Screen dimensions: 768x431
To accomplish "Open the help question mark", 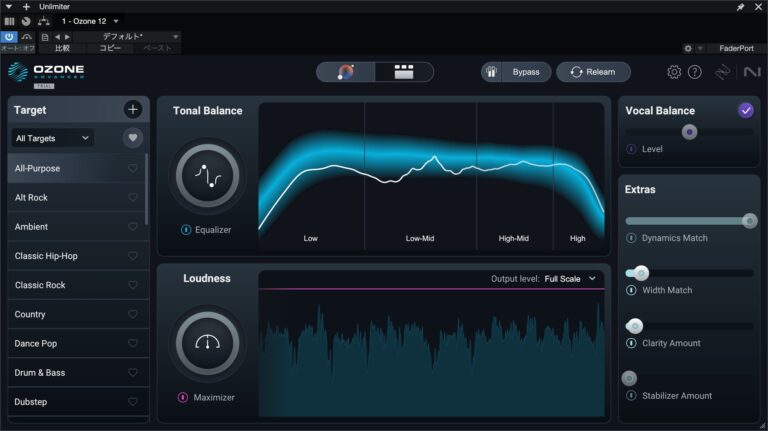I will coord(695,72).
